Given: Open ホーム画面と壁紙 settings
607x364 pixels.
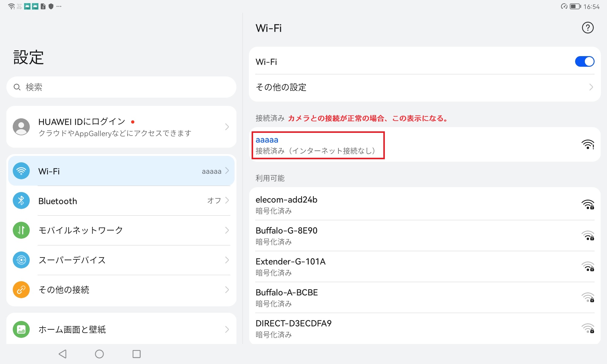Looking at the screenshot, I should coord(121,329).
